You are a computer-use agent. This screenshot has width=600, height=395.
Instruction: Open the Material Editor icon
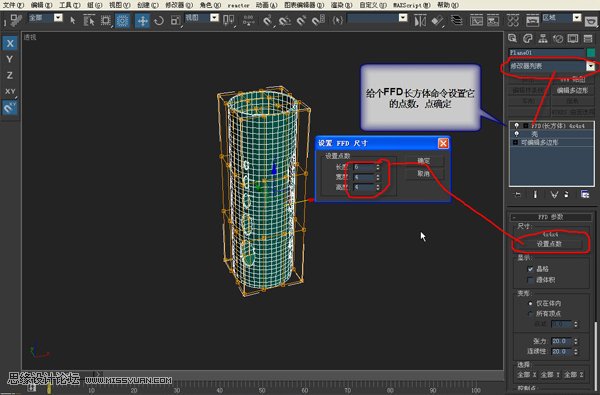[513, 20]
